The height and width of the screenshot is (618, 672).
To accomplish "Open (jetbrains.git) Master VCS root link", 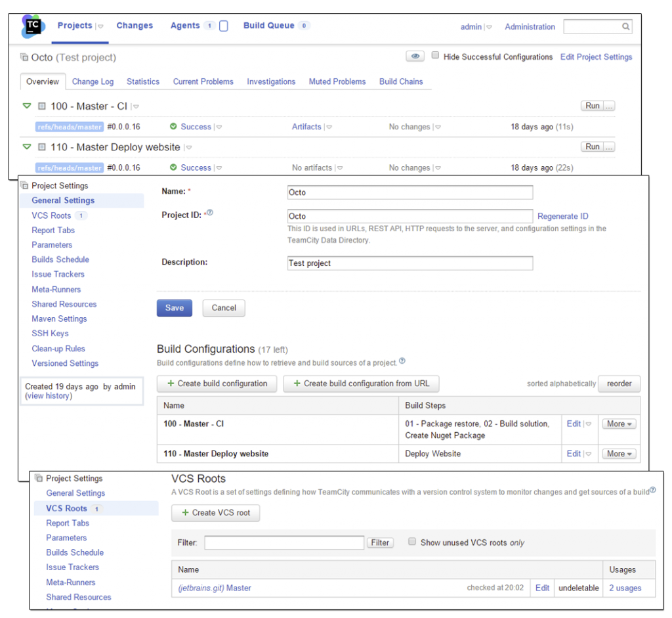I will coord(215,588).
